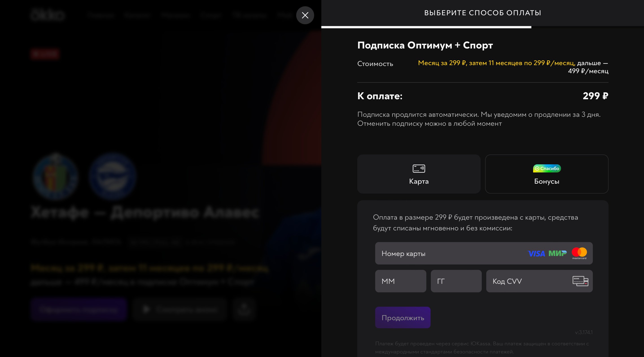Click the blurred watch video play button
The image size is (644, 357).
[x=180, y=309]
